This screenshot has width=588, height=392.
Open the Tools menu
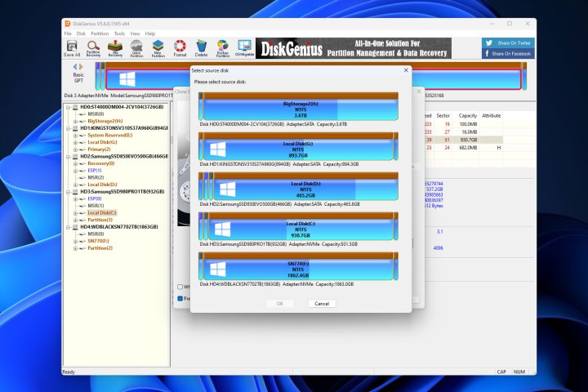(x=119, y=33)
